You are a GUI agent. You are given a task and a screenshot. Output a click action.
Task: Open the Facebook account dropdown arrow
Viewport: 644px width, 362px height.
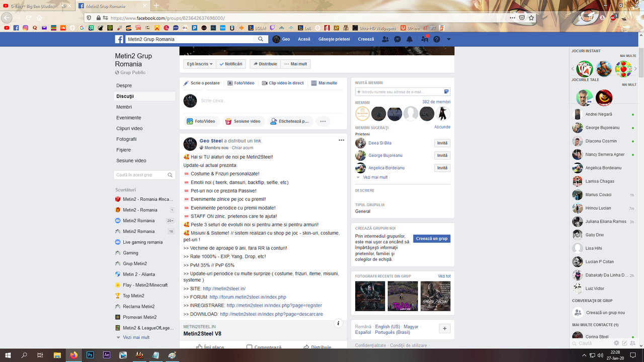[449, 39]
